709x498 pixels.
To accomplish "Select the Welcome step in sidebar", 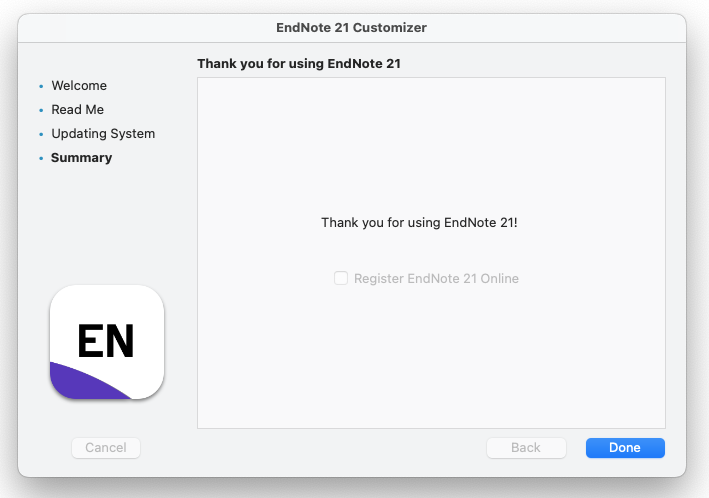I will click(79, 85).
